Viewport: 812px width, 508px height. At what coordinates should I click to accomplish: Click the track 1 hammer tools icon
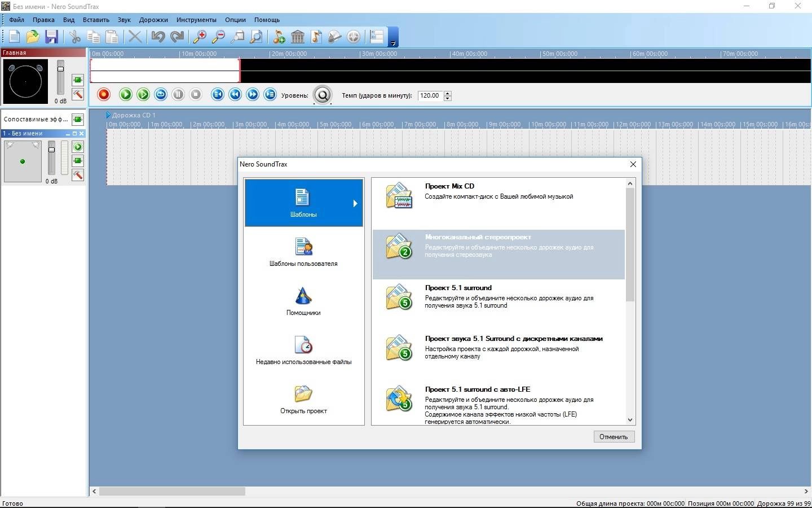pos(78,175)
